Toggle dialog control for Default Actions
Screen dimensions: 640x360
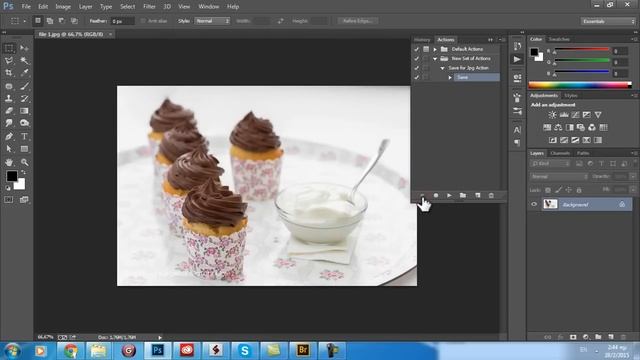click(426, 49)
